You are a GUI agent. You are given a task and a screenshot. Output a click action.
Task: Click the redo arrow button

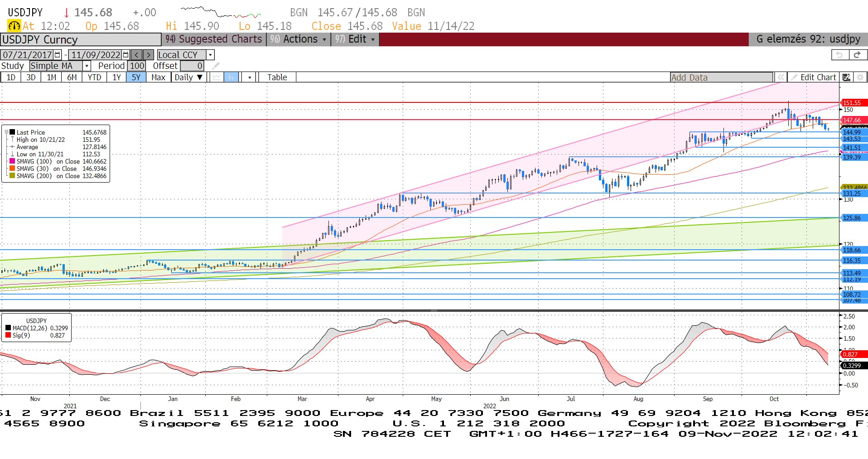tap(858, 55)
